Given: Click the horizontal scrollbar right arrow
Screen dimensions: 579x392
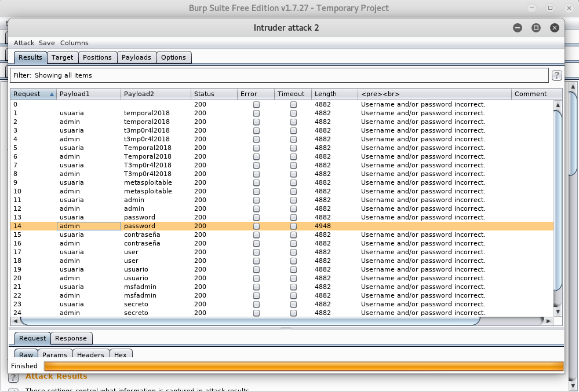Looking at the screenshot, I should [548, 320].
